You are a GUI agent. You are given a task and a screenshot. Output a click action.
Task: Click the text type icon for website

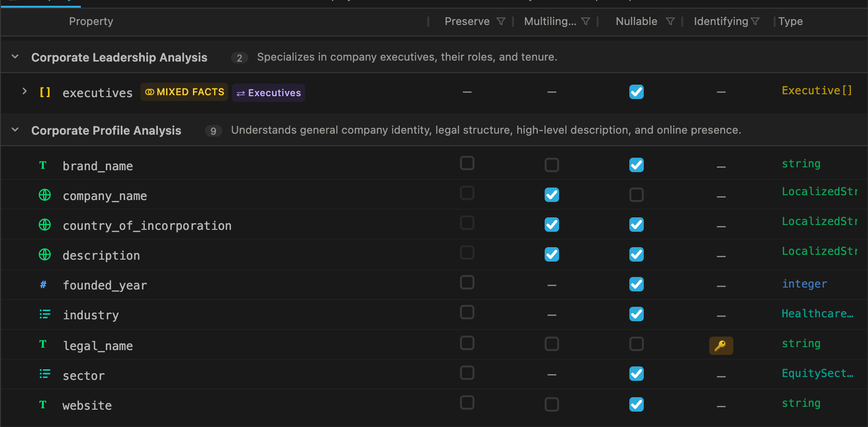43,405
